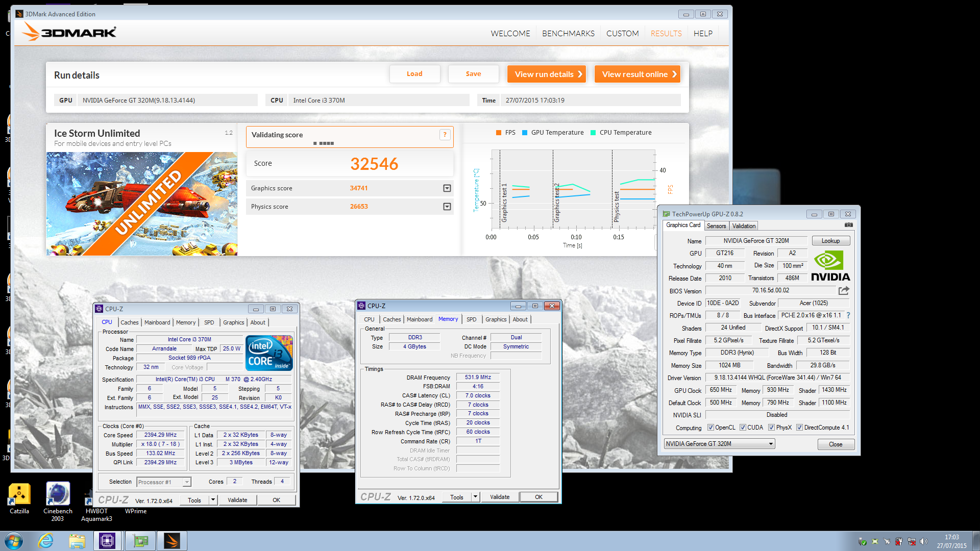Switch to Sensors tab in GPU-Z

click(716, 226)
